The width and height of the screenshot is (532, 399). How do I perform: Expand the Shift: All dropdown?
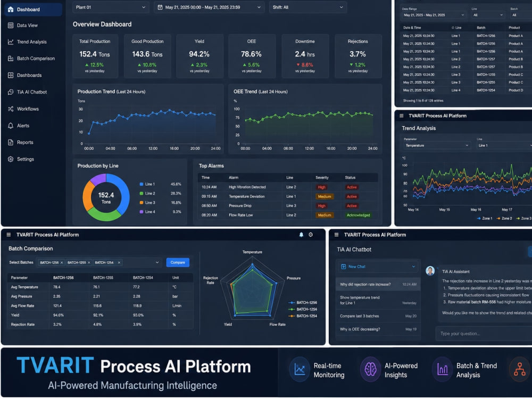pos(307,7)
